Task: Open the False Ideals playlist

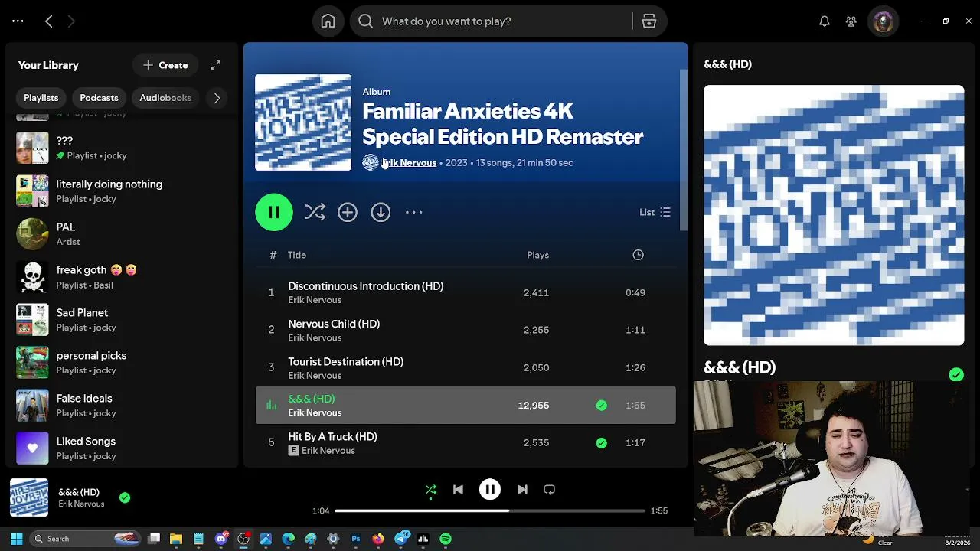Action: click(x=122, y=405)
